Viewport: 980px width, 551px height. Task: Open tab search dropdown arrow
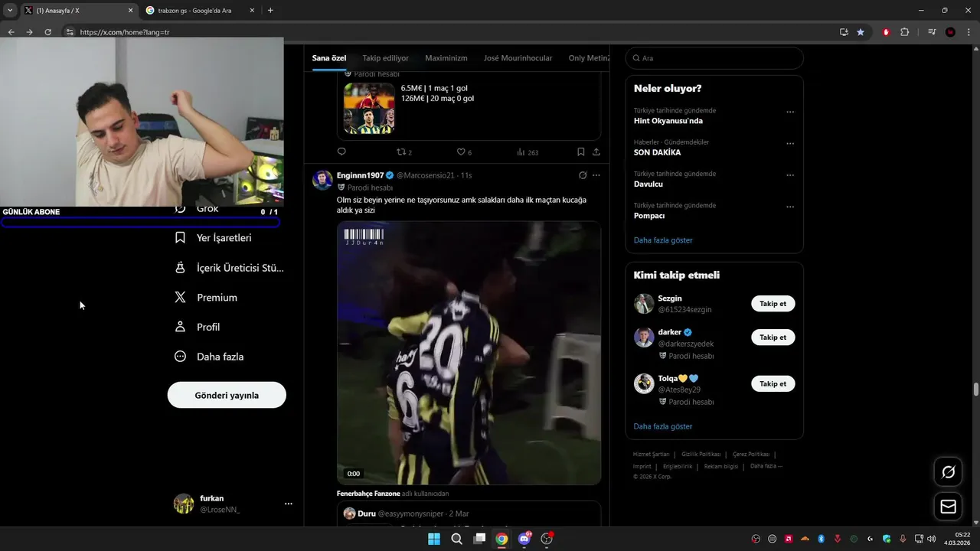(x=10, y=11)
